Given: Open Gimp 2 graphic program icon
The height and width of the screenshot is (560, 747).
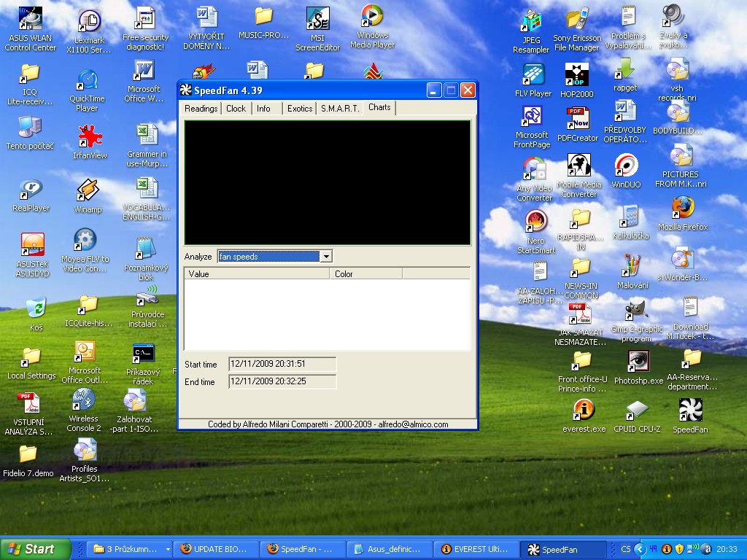Looking at the screenshot, I should point(636,322).
